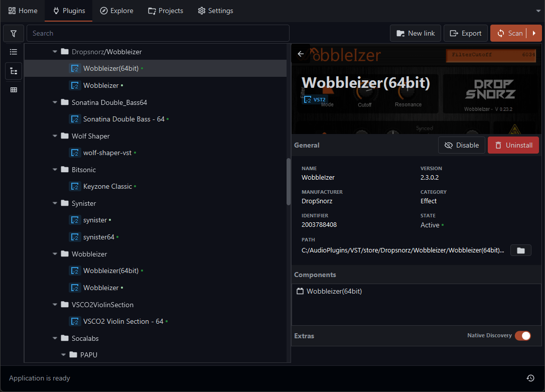Collapse the Wolf Shaper folder

[55, 136]
